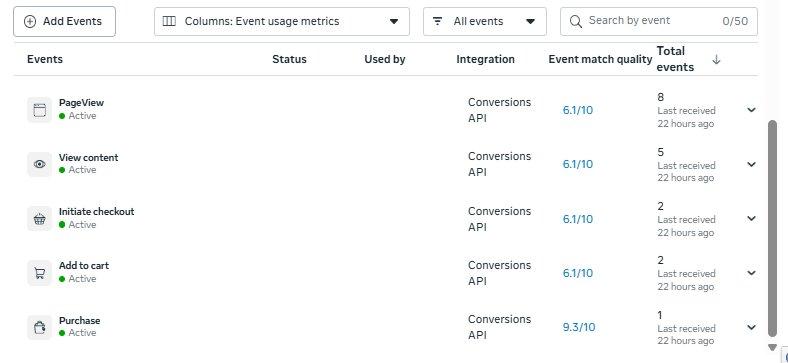Open the All events filter dropdown
Screen dimensions: 788x363
coord(484,22)
